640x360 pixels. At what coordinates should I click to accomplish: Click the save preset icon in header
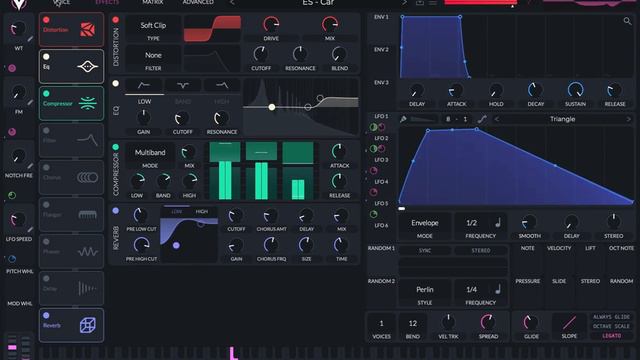tap(420, 2)
